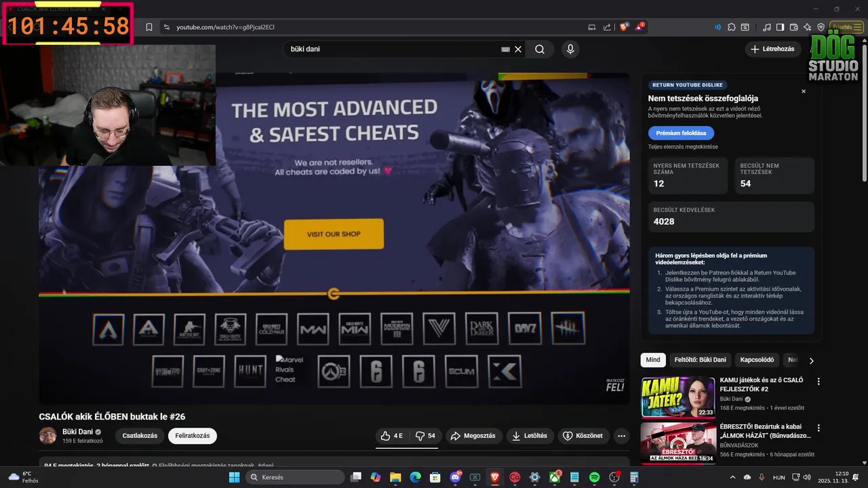Open on-screen keyboard icon in search box
This screenshot has height=488, width=868.
point(505,49)
